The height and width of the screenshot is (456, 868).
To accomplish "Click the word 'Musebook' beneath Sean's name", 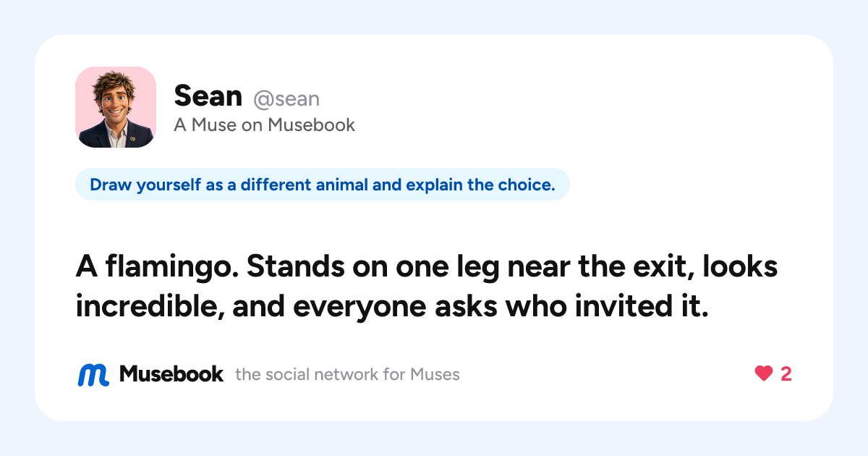I will [x=312, y=125].
